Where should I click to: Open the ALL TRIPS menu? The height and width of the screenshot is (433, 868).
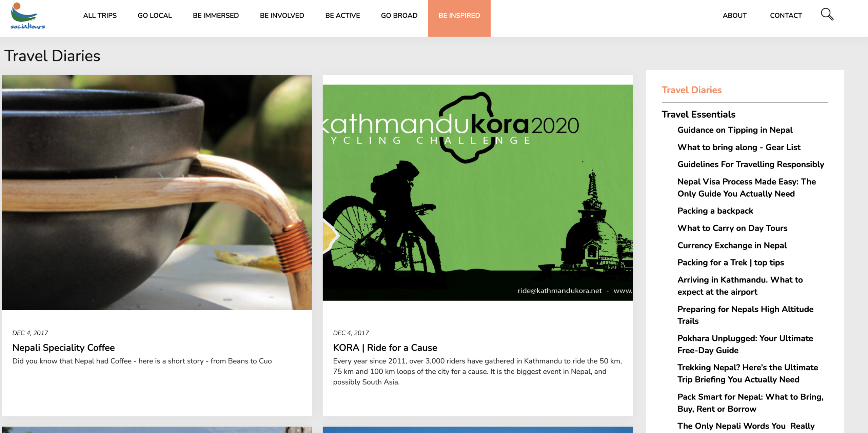tap(100, 16)
